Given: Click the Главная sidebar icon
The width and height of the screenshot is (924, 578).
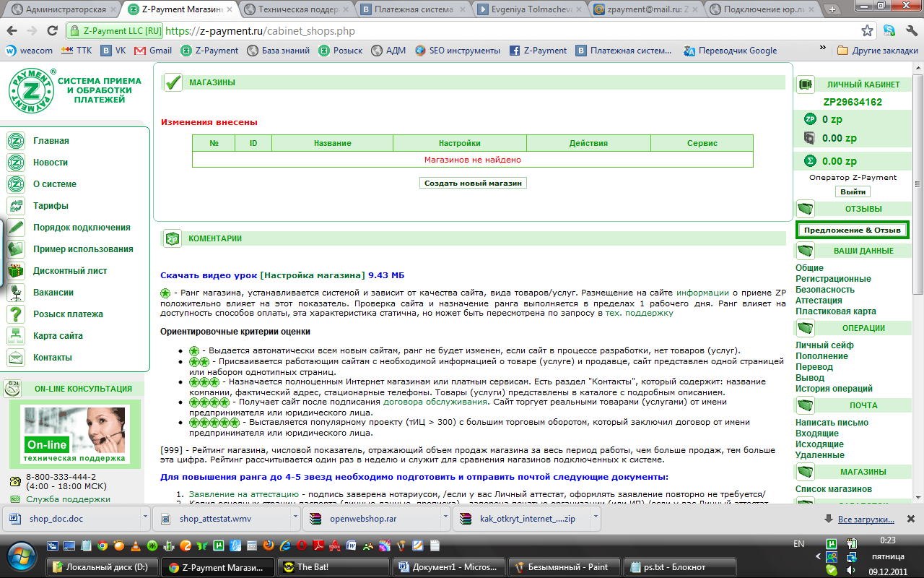Looking at the screenshot, I should (x=16, y=141).
